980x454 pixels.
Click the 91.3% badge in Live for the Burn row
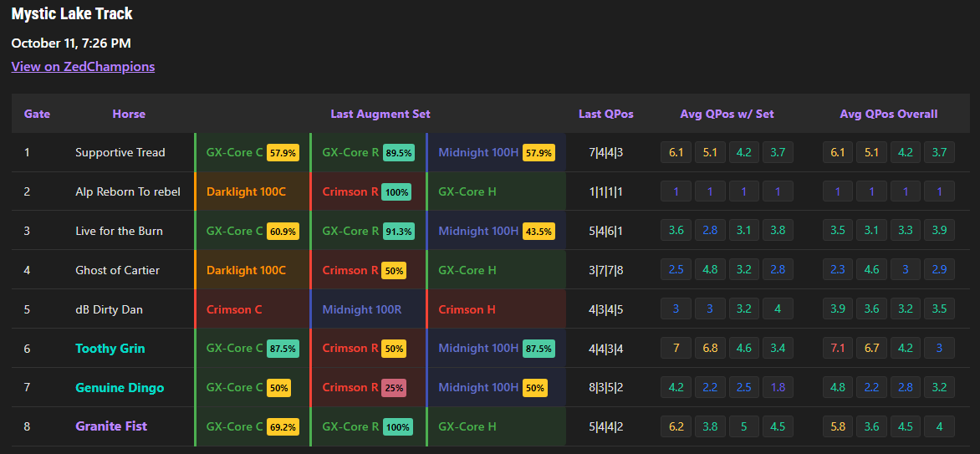[x=399, y=231]
